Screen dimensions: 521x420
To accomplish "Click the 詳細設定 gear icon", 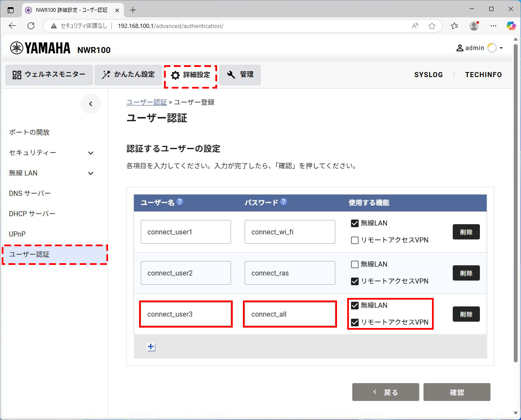I will tap(176, 75).
